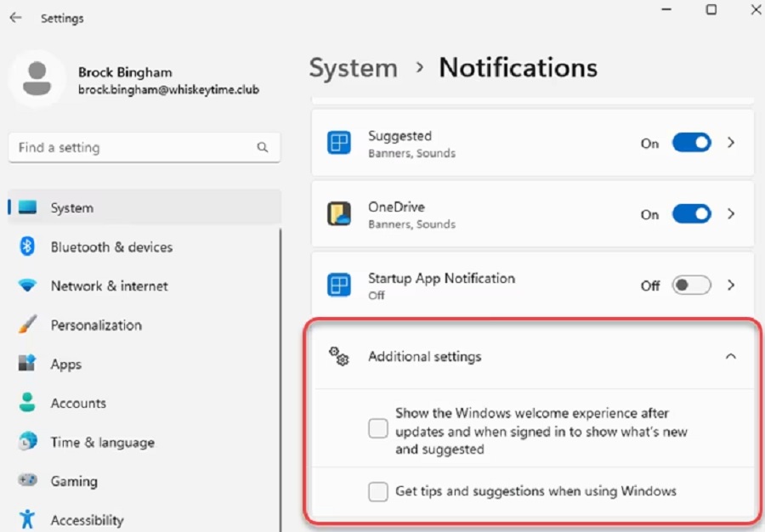Disable the OneDrive notifications toggle
The image size is (765, 532).
pos(691,214)
